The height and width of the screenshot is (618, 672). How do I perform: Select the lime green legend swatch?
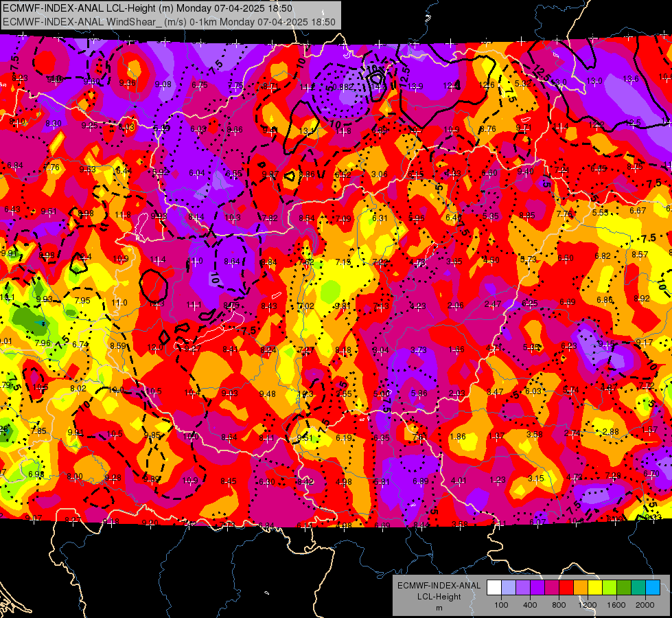click(609, 588)
